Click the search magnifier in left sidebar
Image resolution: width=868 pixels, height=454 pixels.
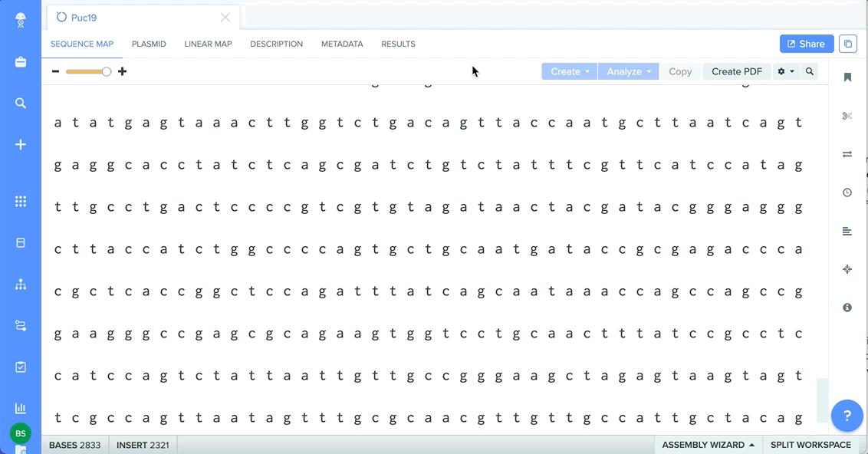coord(21,103)
